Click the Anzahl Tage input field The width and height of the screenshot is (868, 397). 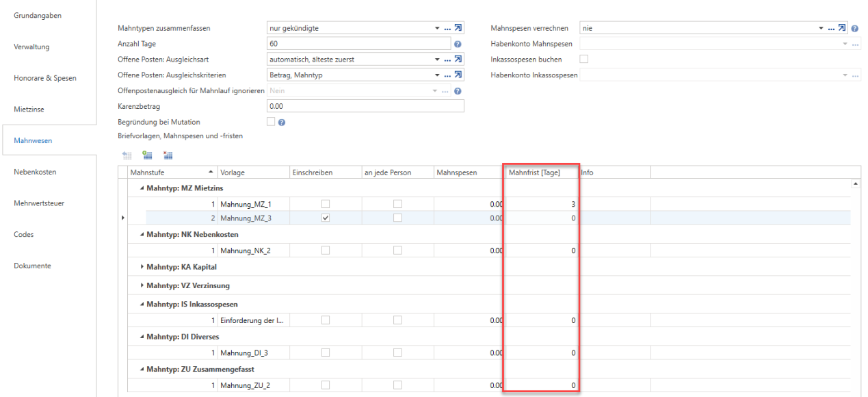(x=358, y=44)
